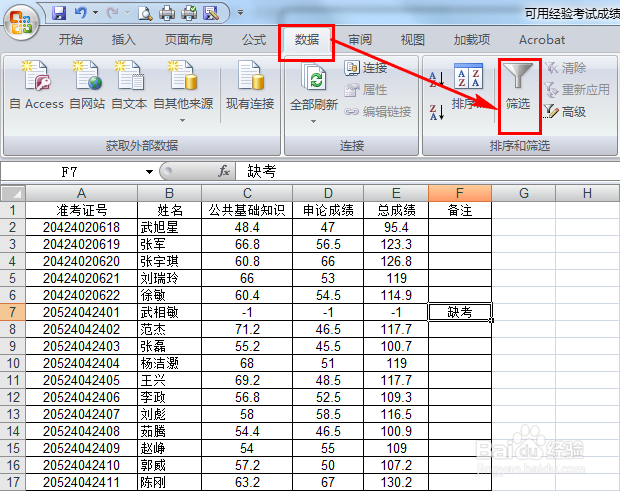Select cell with value 71.2
The width and height of the screenshot is (620, 491).
pos(247,329)
